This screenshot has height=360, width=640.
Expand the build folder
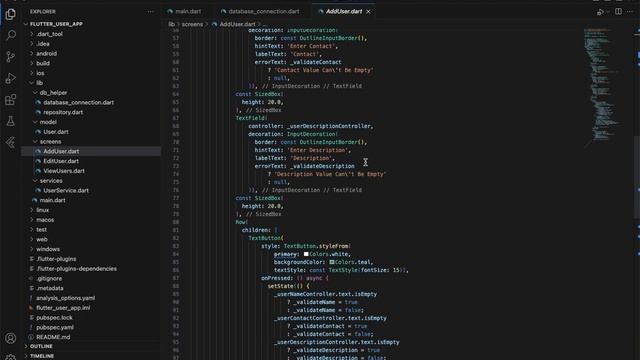[43, 63]
